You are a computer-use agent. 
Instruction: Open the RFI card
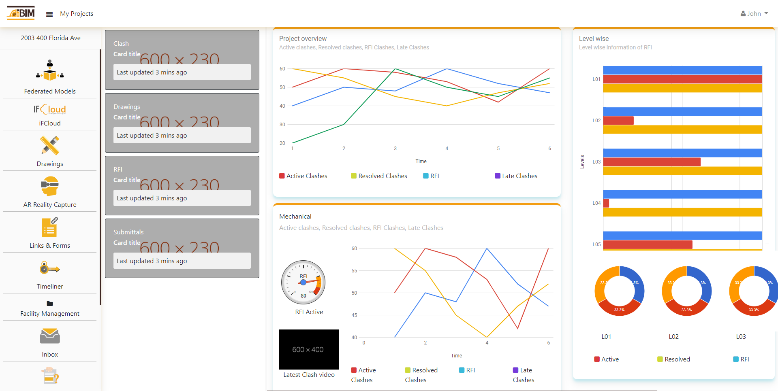(182, 186)
